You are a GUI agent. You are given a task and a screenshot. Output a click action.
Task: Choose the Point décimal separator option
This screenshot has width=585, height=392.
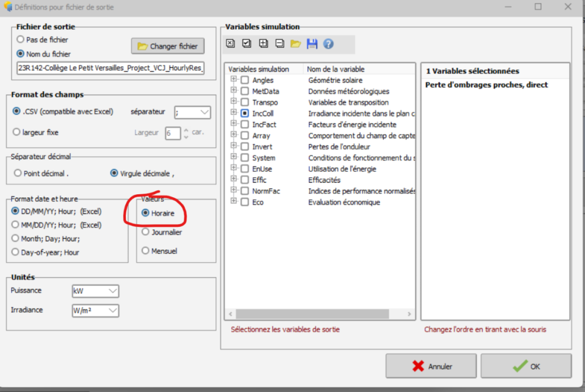[x=18, y=173]
